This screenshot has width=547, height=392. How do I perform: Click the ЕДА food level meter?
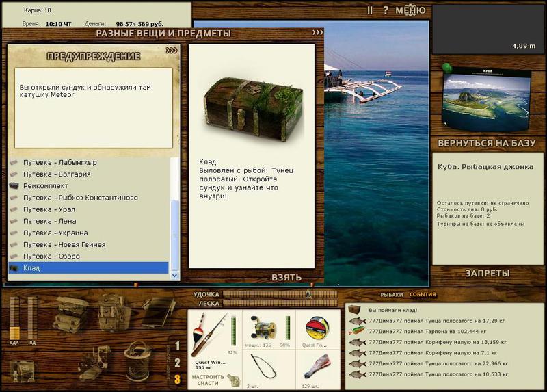tap(14, 318)
